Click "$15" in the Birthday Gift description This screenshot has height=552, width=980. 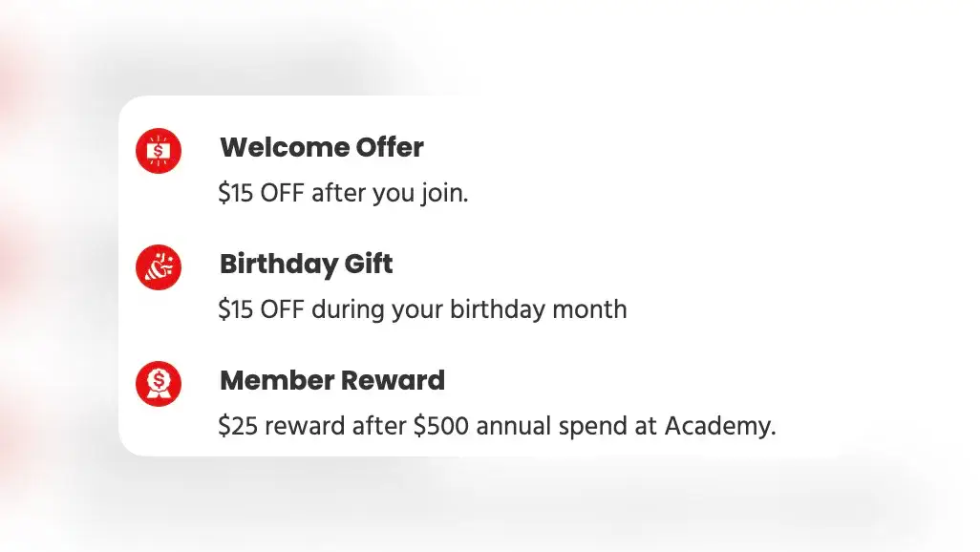(x=236, y=309)
